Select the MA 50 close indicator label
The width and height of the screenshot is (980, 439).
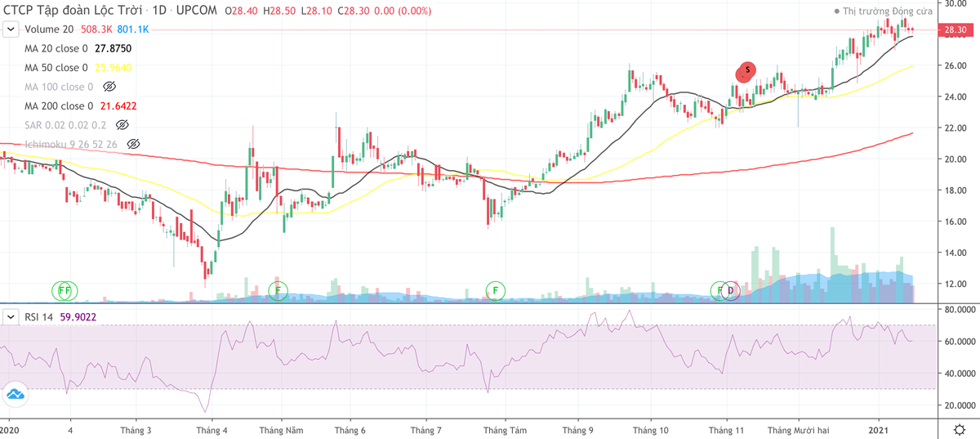coord(56,68)
